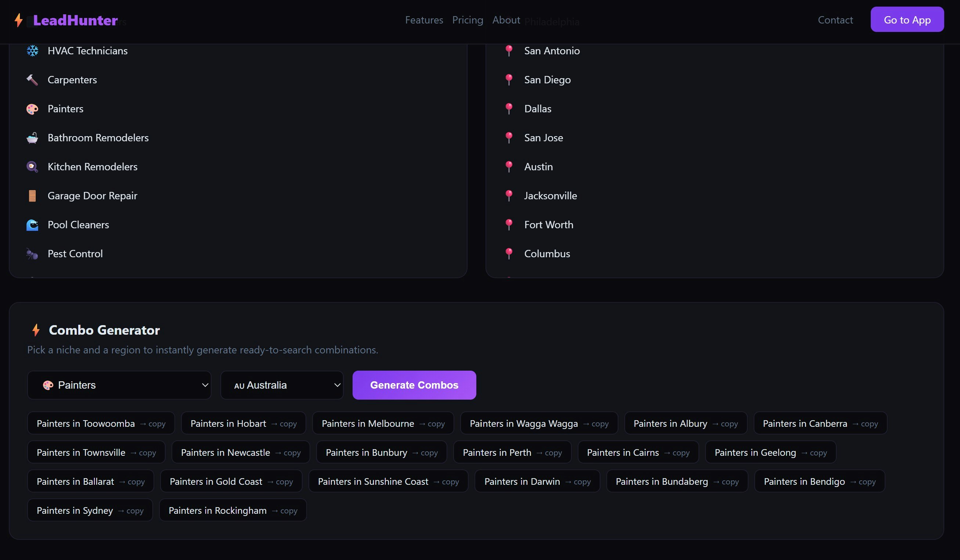
Task: Click the Carpenters hammer icon
Action: click(32, 80)
